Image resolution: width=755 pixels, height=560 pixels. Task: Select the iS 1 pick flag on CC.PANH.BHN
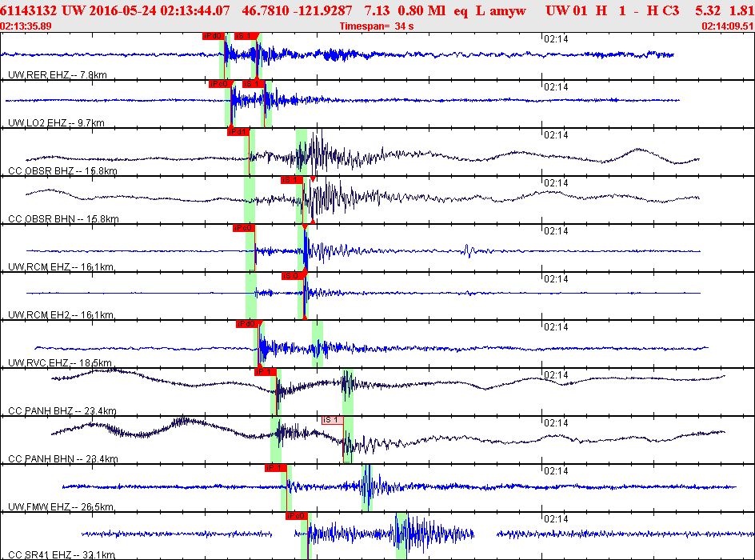[332, 418]
